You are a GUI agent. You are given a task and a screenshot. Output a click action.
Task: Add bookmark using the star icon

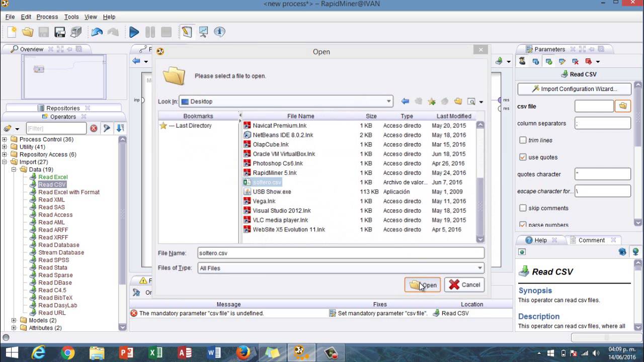(x=432, y=102)
